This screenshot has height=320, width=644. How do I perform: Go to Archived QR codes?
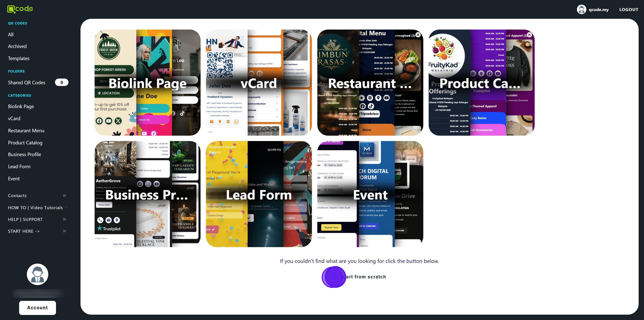17,46
